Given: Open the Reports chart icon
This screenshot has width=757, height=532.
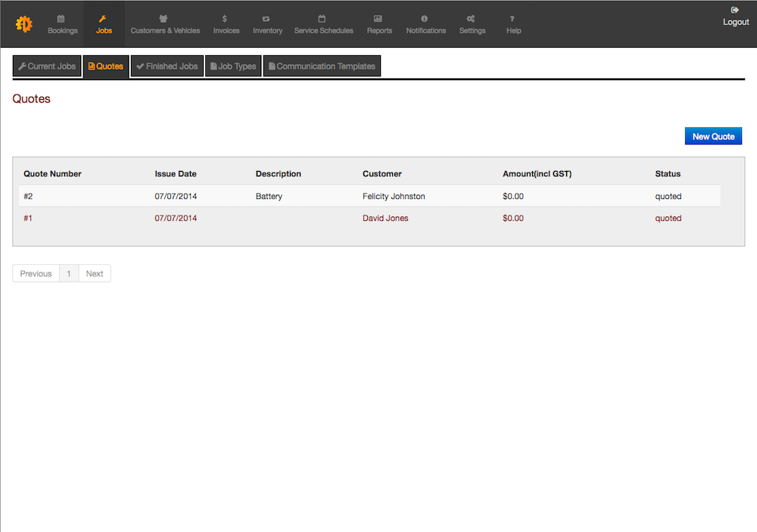Looking at the screenshot, I should point(378,18).
